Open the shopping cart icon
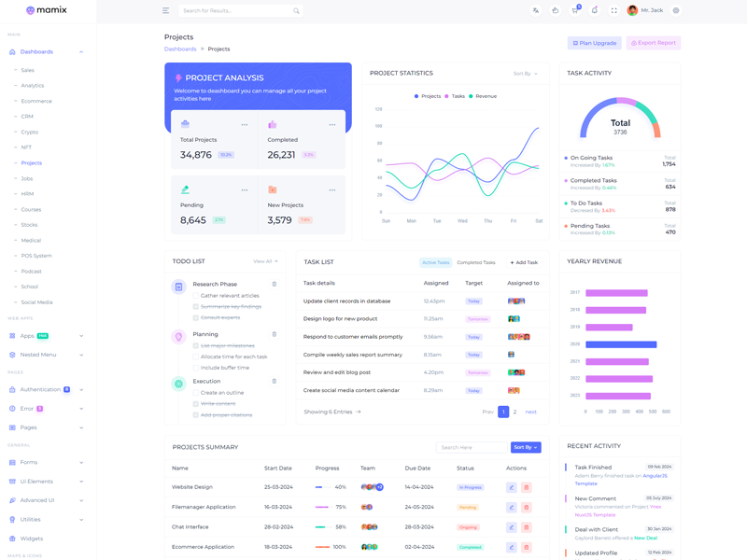 click(575, 10)
